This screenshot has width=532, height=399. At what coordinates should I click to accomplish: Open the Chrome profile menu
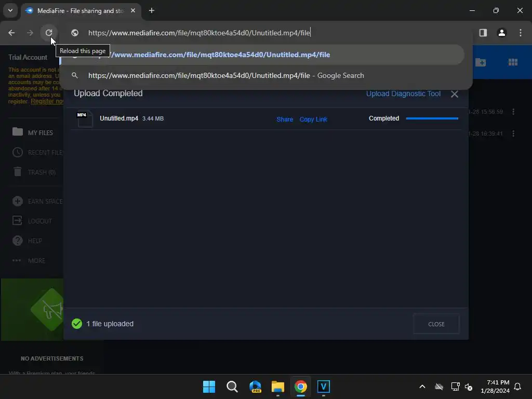[x=501, y=33]
